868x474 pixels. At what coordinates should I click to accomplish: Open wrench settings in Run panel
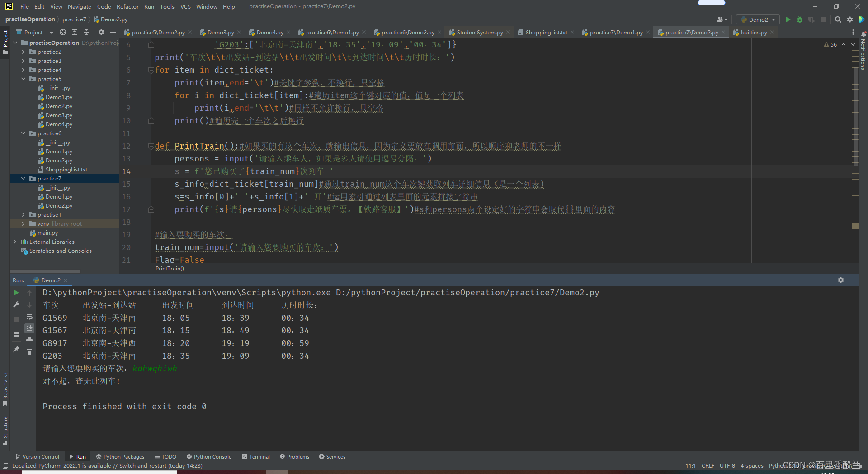pos(17,305)
